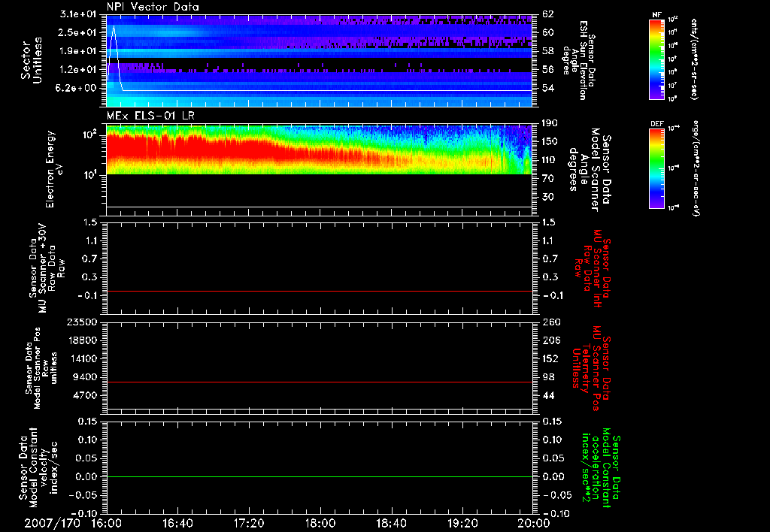The height and width of the screenshot is (532, 770).
Task: Click tick value "98" on telemetry axis
Action: (x=548, y=377)
